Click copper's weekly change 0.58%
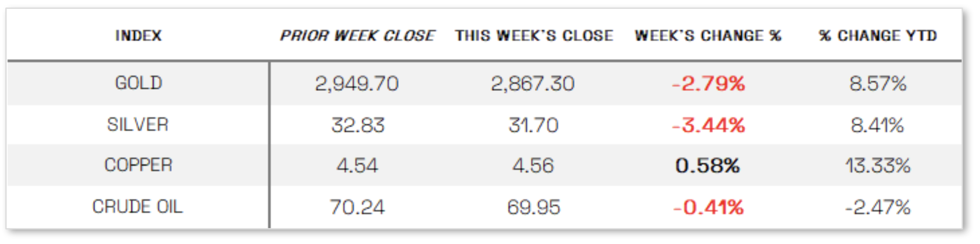The width and height of the screenshot is (980, 244). click(x=708, y=165)
